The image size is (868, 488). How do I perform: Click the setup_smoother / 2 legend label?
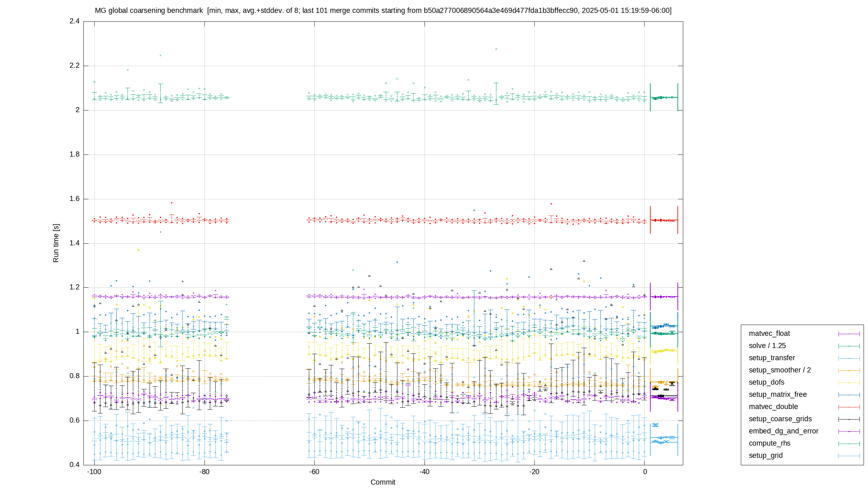tap(780, 370)
